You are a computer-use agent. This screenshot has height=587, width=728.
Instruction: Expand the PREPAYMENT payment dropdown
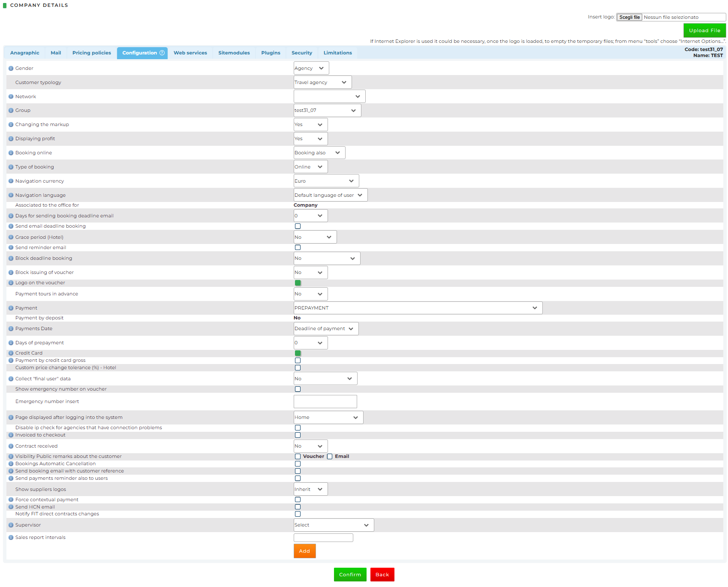[x=418, y=308]
